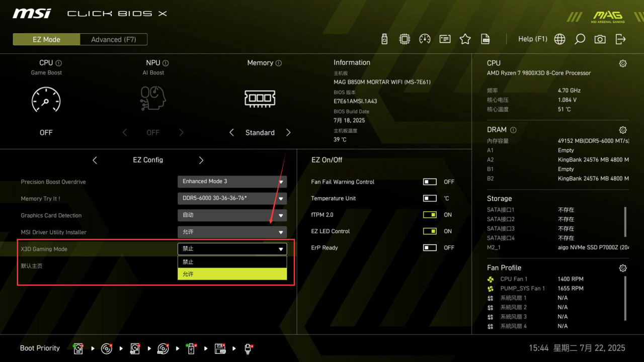Click the X3D Gaming Mode dropdown box
644x362 pixels.
click(x=232, y=249)
